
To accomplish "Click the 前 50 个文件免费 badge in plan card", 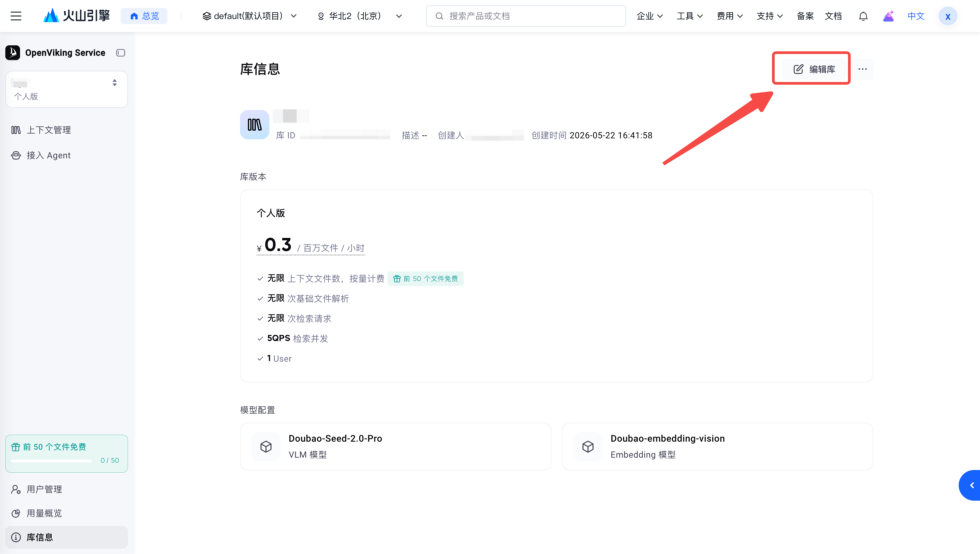I will (425, 279).
